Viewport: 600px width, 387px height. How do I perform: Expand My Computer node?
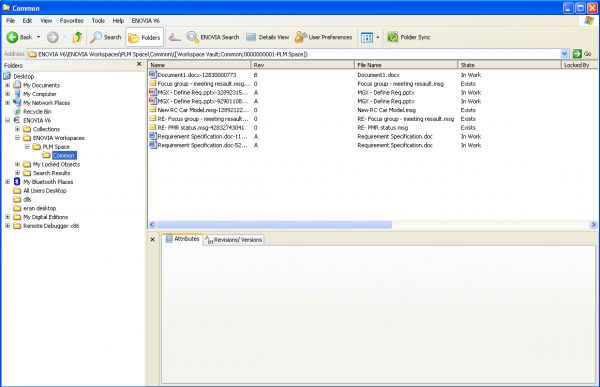coord(7,94)
